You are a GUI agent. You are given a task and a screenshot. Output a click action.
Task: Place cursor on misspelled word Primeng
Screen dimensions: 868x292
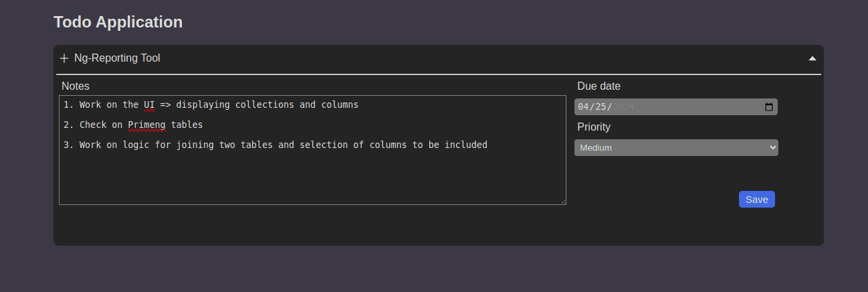tap(146, 125)
